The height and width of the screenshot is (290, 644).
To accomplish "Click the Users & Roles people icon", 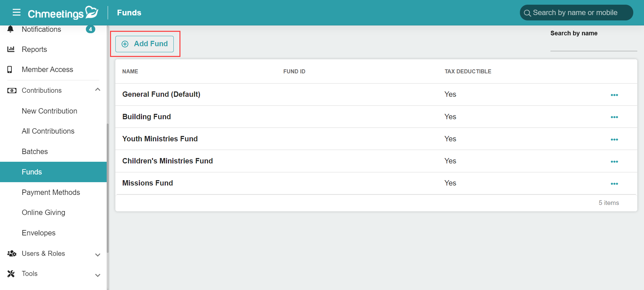I will click(12, 253).
